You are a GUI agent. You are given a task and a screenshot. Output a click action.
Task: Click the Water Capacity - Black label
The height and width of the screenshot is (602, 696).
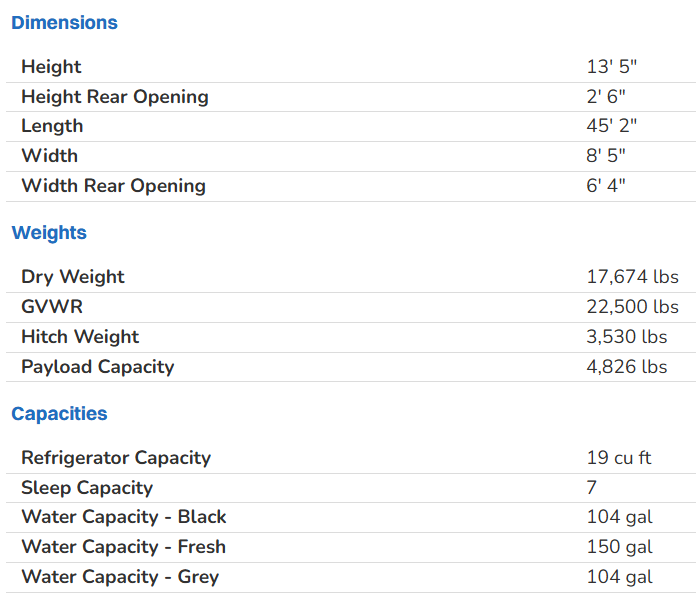point(124,516)
